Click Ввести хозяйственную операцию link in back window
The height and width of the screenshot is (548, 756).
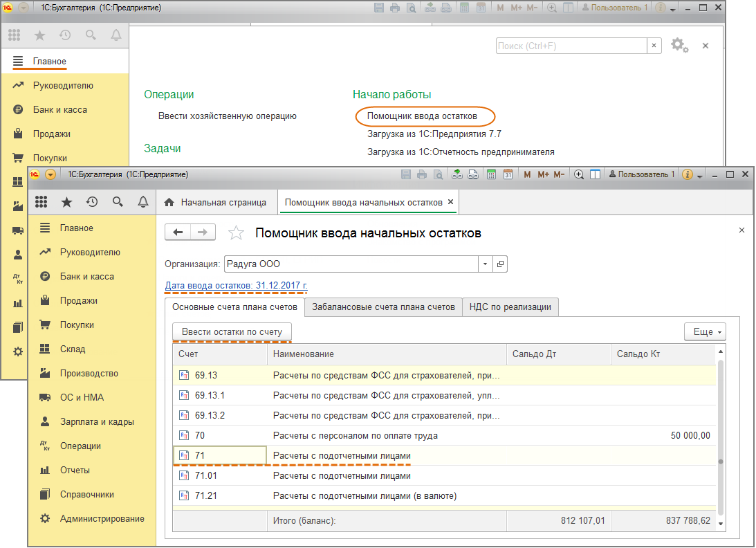(x=228, y=116)
